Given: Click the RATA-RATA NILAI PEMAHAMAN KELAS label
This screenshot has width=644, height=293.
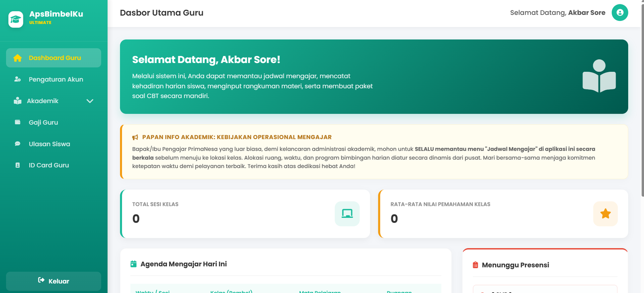Looking at the screenshot, I should tap(440, 204).
